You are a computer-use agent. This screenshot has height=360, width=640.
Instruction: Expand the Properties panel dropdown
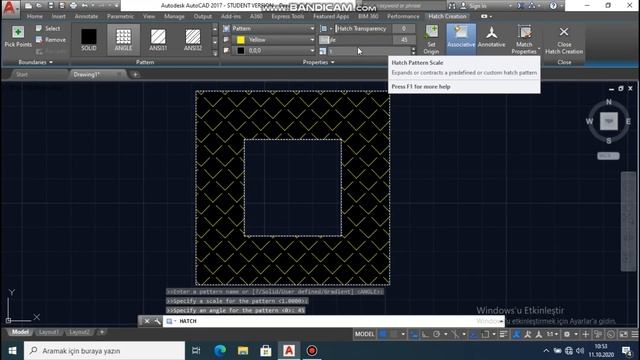coord(318,62)
